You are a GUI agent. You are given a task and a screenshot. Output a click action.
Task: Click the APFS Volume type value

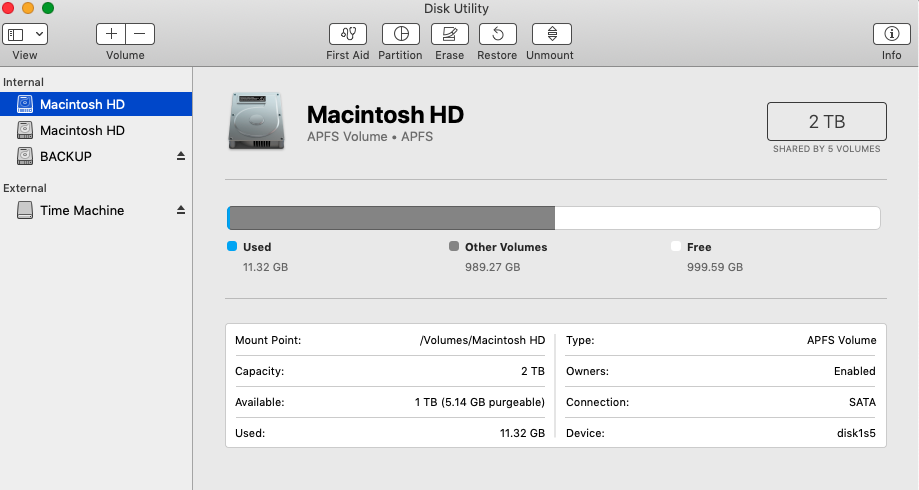842,340
